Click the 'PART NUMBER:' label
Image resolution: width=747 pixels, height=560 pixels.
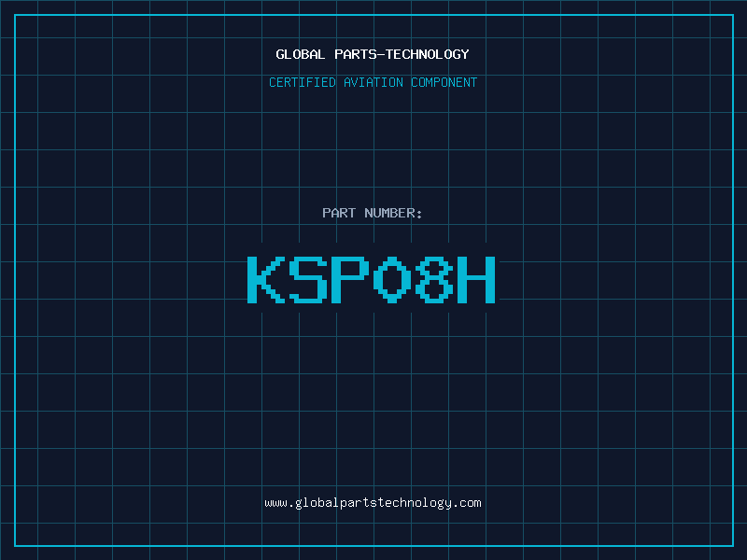372,213
